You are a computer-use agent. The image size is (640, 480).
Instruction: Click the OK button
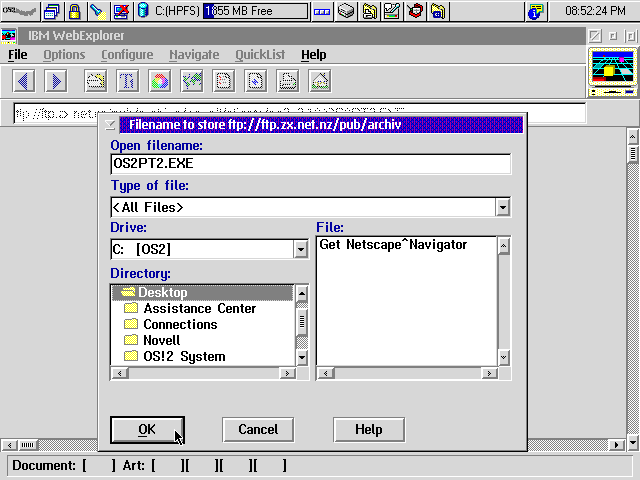point(147,429)
